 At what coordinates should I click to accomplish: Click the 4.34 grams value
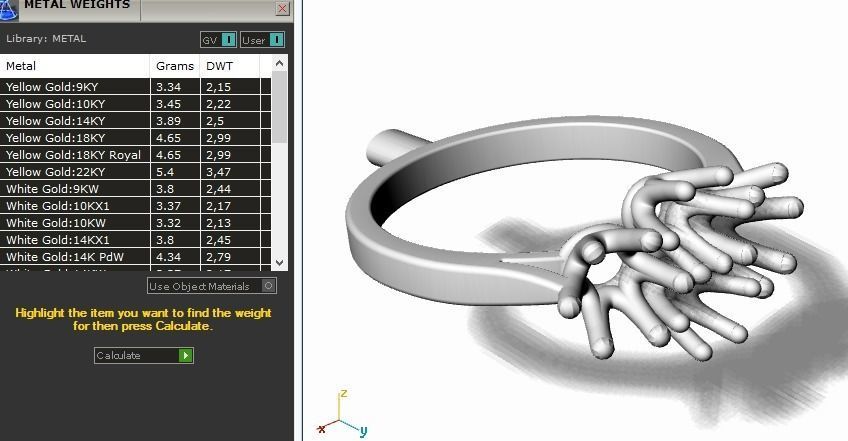tap(168, 257)
